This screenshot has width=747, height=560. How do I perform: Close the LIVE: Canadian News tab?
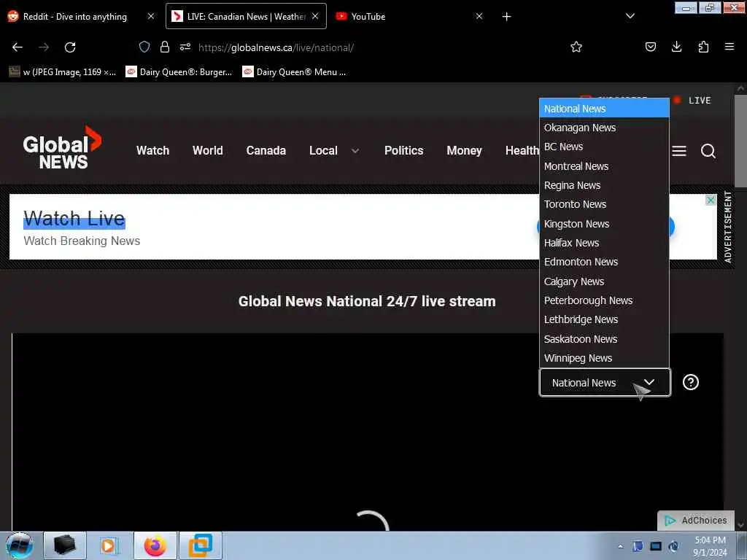click(315, 16)
